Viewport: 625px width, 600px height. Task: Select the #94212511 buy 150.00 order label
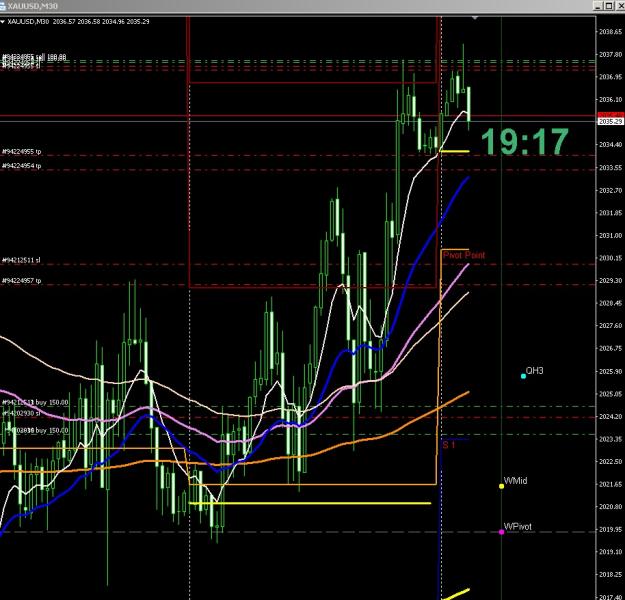pyautogui.click(x=35, y=402)
